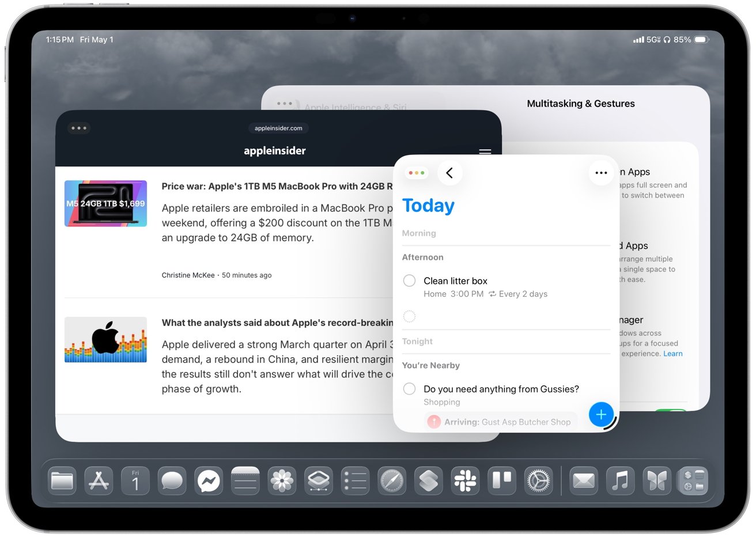The image size is (756, 538).
Task: Open the Settings gear in the dock
Action: (539, 480)
